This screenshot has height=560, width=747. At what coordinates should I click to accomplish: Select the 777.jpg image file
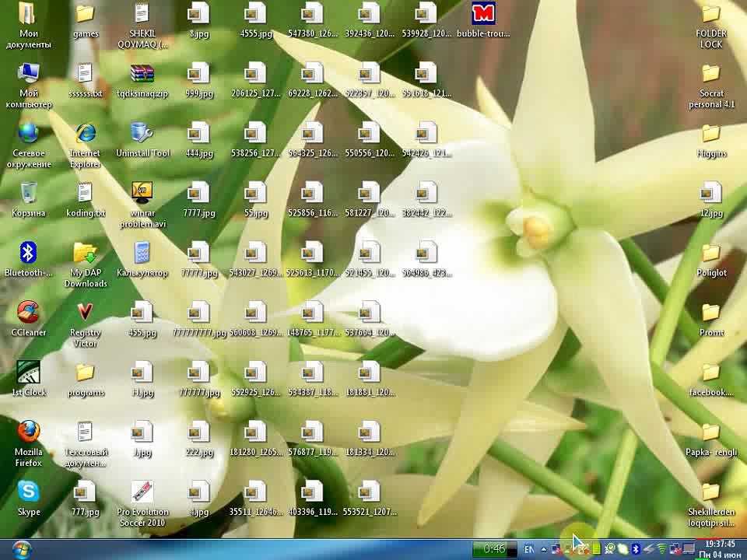tap(86, 492)
